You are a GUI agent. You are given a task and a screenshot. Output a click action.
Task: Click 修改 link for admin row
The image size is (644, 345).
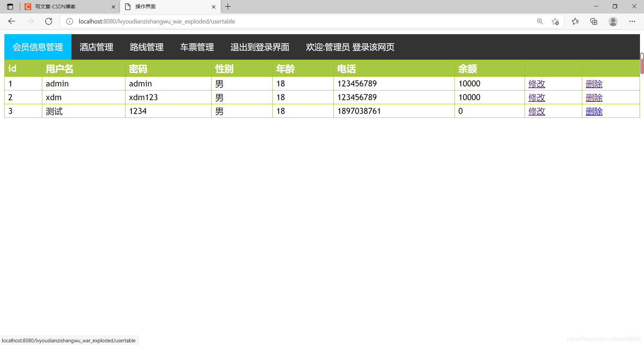point(537,84)
